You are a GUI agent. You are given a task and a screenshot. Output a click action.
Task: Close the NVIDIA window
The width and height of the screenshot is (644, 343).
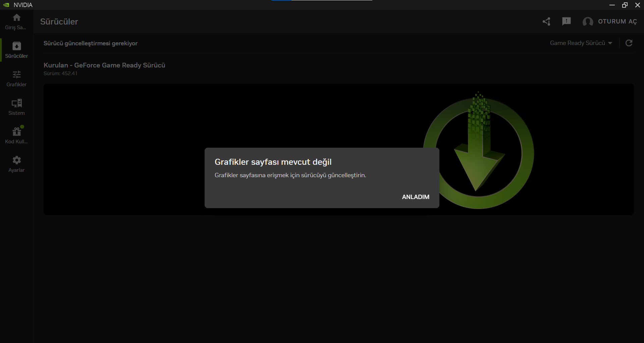tap(638, 5)
